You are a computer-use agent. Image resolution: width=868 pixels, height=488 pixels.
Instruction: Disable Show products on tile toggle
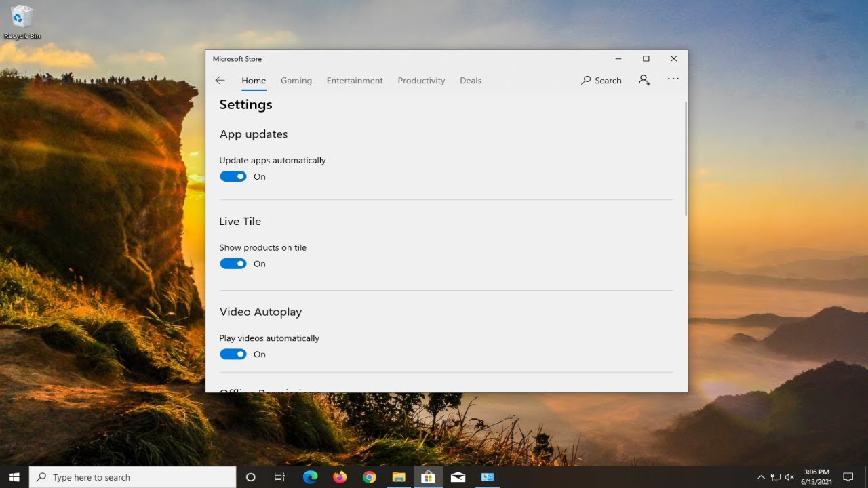(x=233, y=264)
